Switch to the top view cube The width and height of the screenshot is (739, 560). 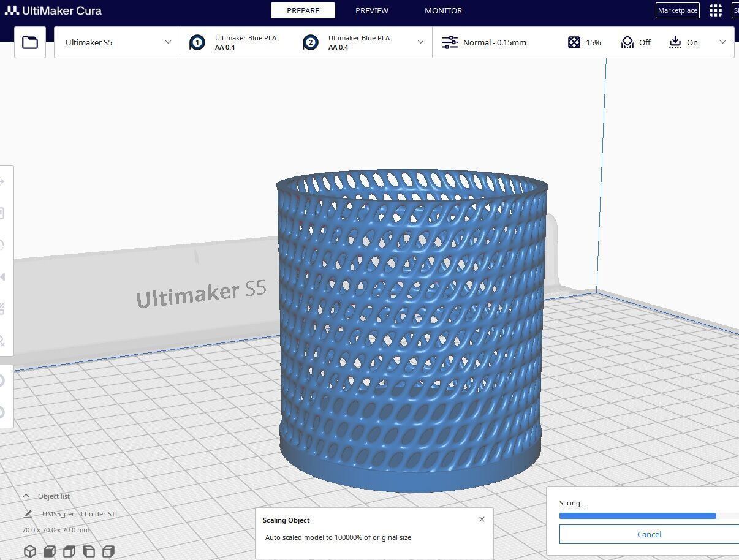[x=69, y=551]
